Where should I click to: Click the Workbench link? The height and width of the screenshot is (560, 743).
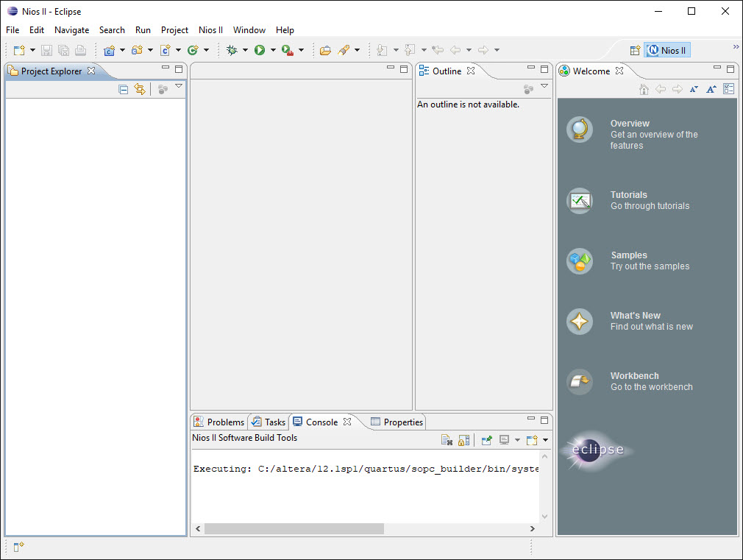tap(634, 376)
